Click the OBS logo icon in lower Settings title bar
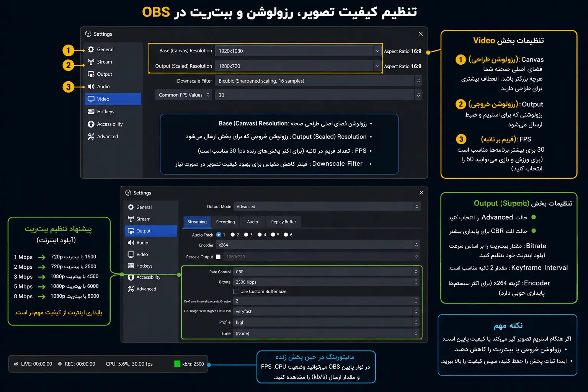588x392 pixels. click(128, 193)
